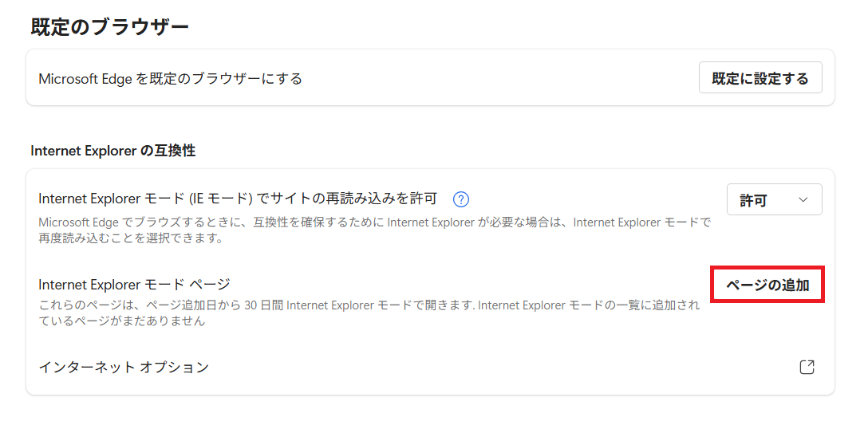868x425 pixels.
Task: Click the 既定のブラウザー page heading
Action: pos(109,27)
